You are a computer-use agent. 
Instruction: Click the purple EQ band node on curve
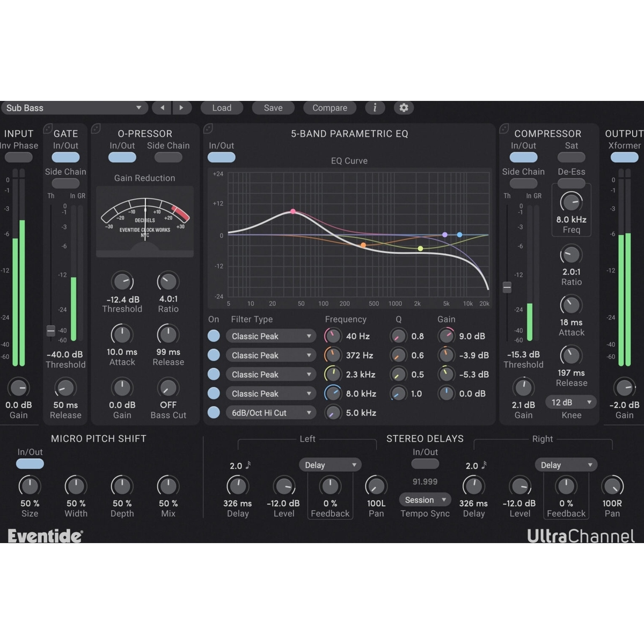pos(445,235)
